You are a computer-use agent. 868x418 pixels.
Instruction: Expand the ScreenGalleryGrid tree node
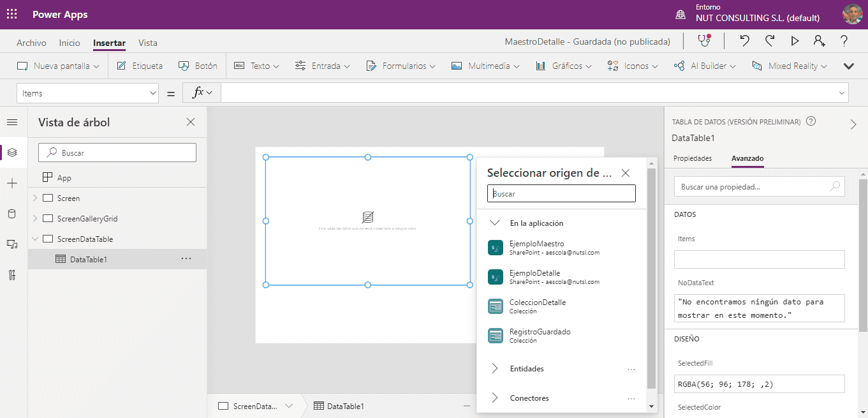(x=35, y=218)
